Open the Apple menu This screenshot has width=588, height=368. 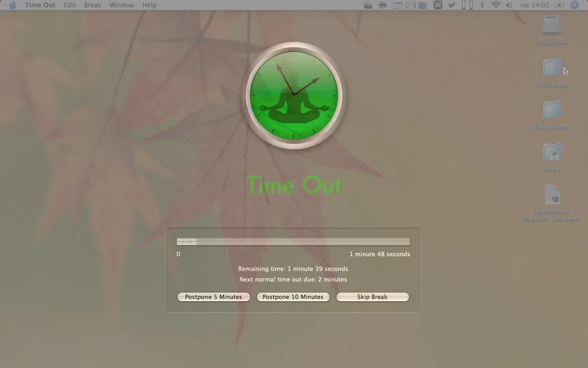pyautogui.click(x=12, y=5)
